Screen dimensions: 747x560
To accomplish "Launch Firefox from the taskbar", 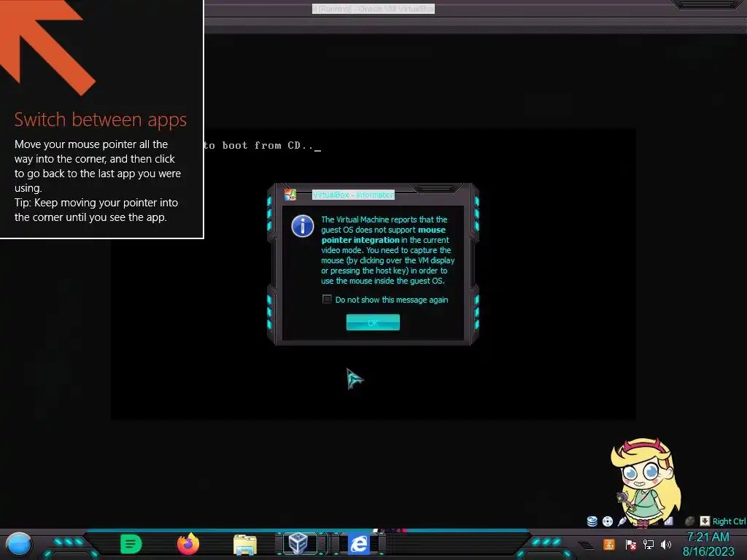I will coord(188,544).
